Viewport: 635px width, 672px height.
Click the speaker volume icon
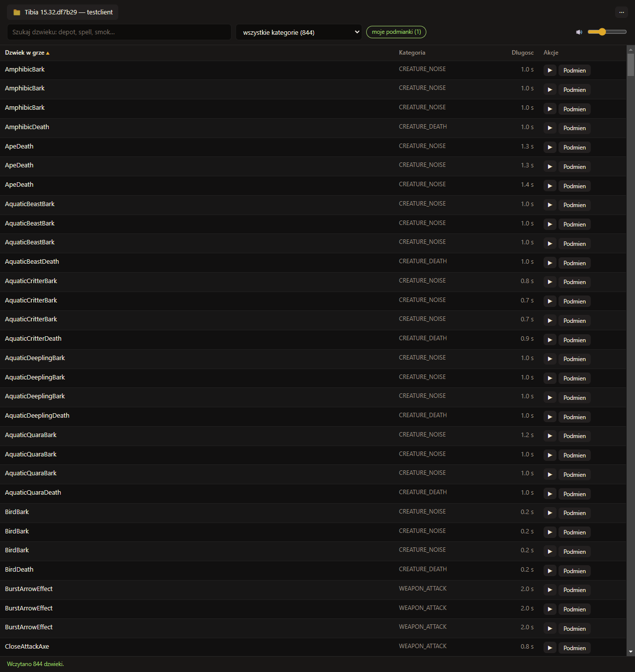tap(579, 32)
